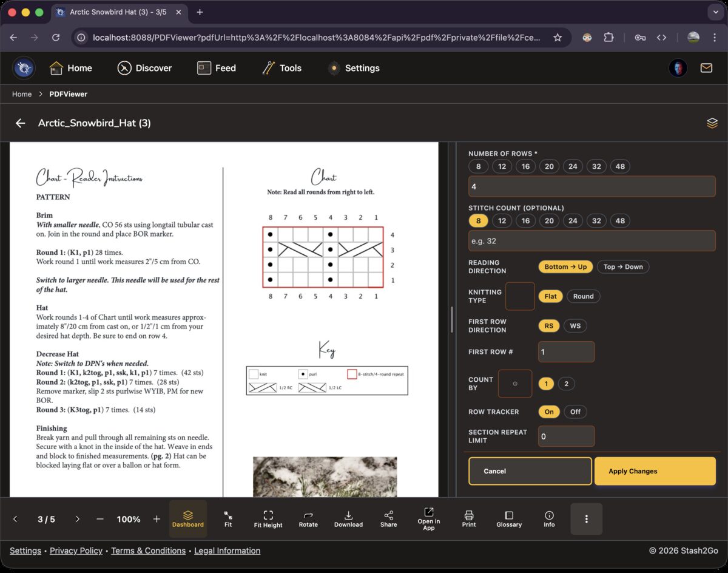
Task: Open the three-dot more options menu
Action: point(586,519)
